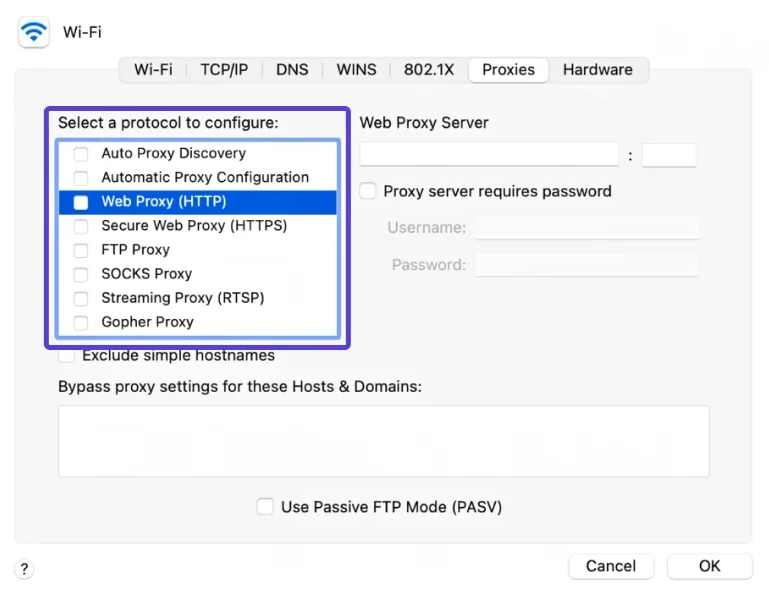The height and width of the screenshot is (591, 769).
Task: Enable Auto Proxy Discovery checkbox
Action: 81,154
